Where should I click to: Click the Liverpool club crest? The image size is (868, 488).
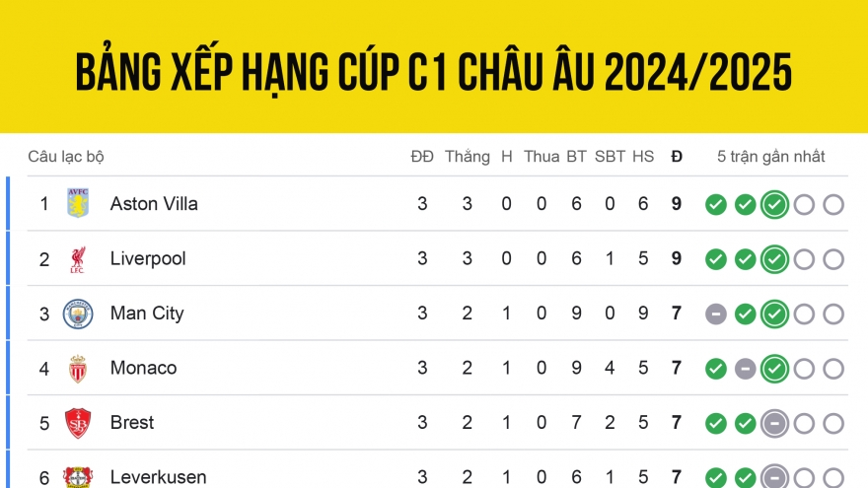(x=78, y=259)
